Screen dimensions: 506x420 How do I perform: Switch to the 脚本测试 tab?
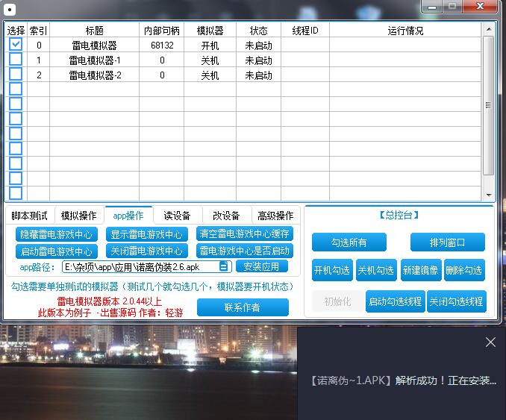pyautogui.click(x=30, y=216)
